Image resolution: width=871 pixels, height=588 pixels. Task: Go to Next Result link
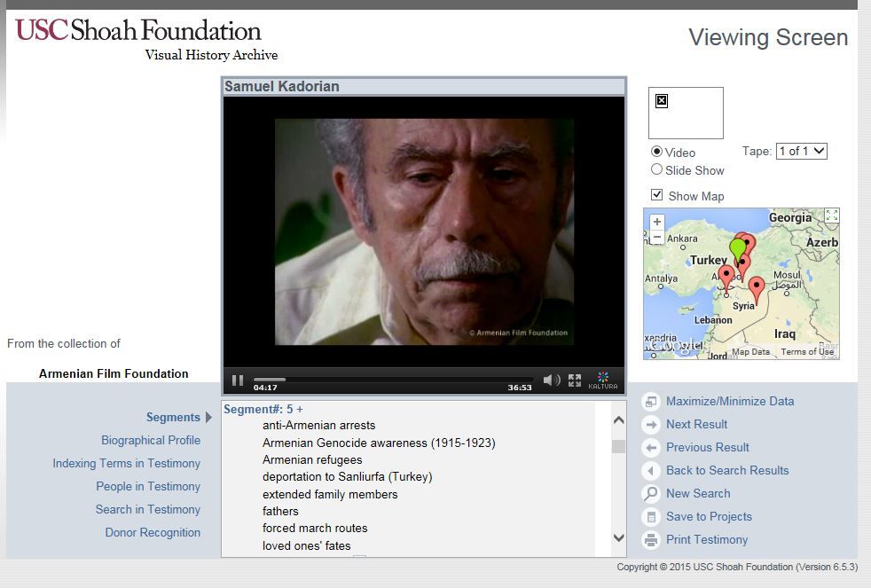[696, 425]
